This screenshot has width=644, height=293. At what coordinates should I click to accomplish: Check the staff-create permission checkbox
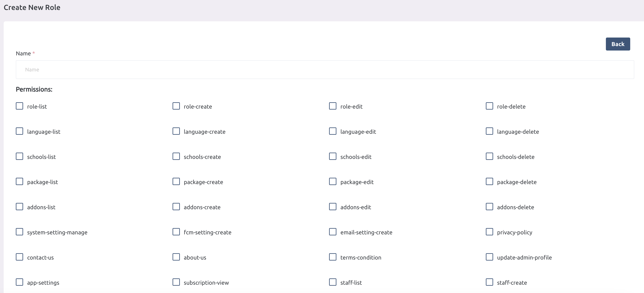(489, 282)
